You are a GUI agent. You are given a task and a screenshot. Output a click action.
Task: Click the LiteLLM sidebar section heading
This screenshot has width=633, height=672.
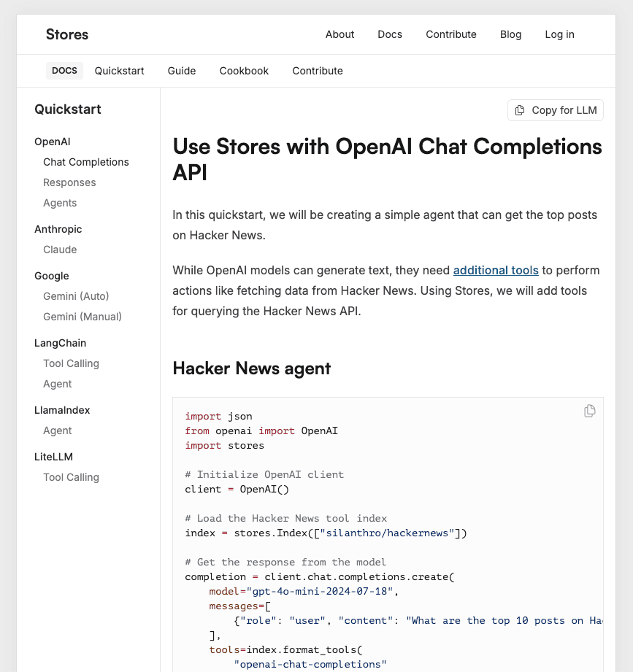click(x=53, y=457)
